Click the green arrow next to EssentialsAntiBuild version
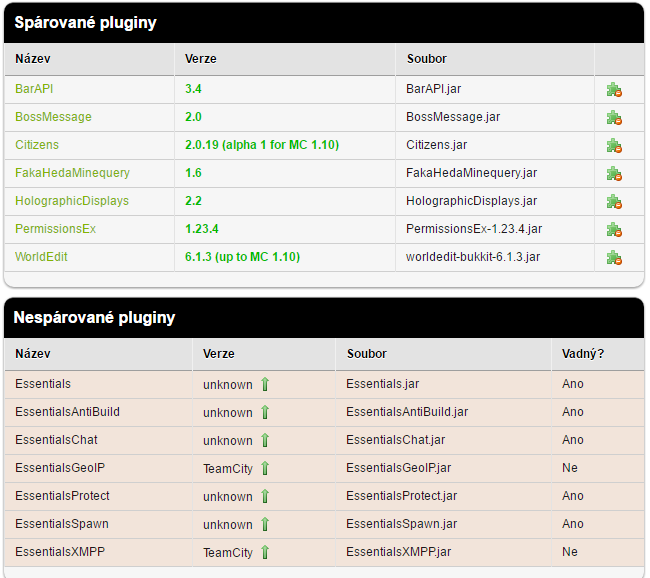The height and width of the screenshot is (578, 650). pyautogui.click(x=265, y=413)
